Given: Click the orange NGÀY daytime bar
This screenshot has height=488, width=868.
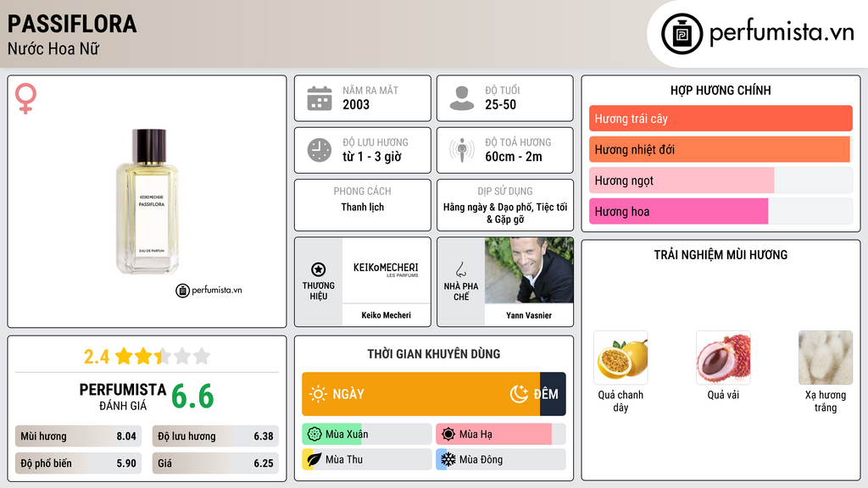Looking at the screenshot, I should tap(420, 394).
